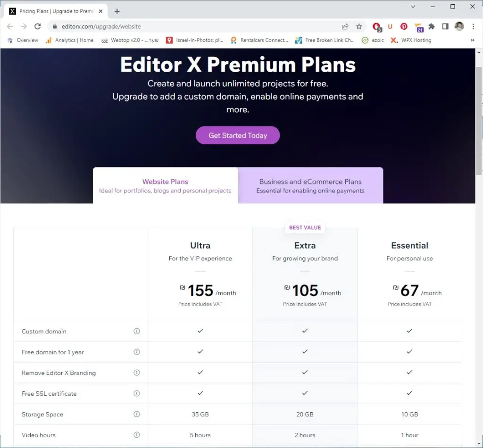Click the Essential plan heading
Viewport: 483px width, 448px height.
[x=410, y=245]
